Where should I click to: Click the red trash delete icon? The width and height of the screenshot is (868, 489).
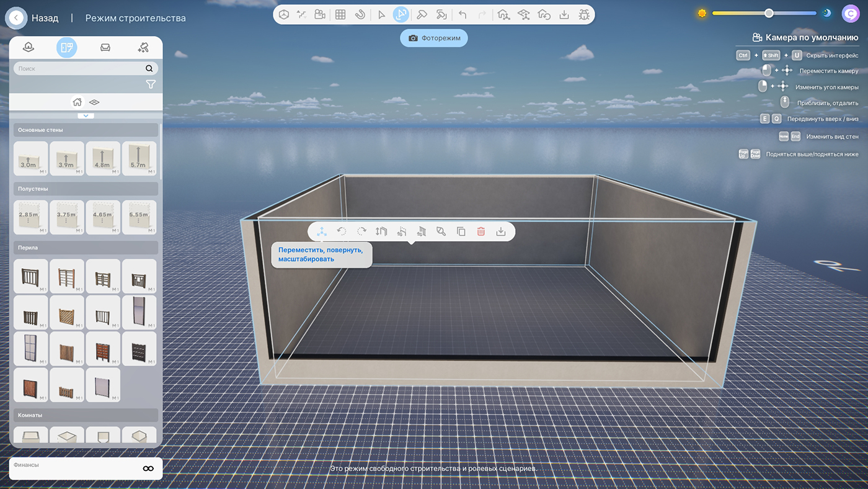tap(480, 231)
